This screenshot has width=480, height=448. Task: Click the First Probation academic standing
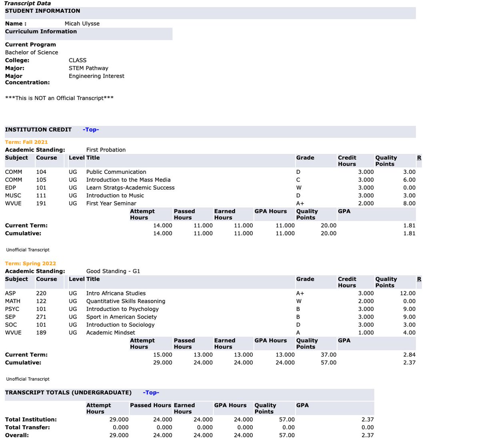click(106, 150)
